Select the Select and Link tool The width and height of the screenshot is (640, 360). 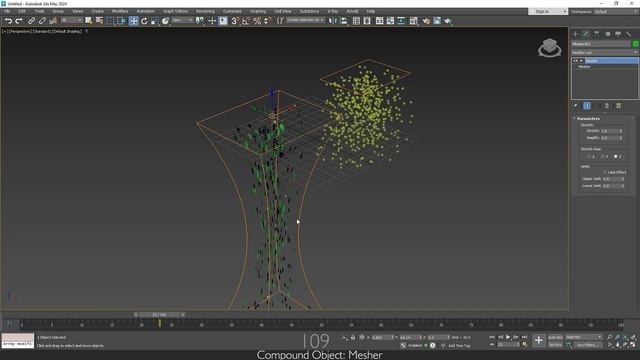[31, 20]
